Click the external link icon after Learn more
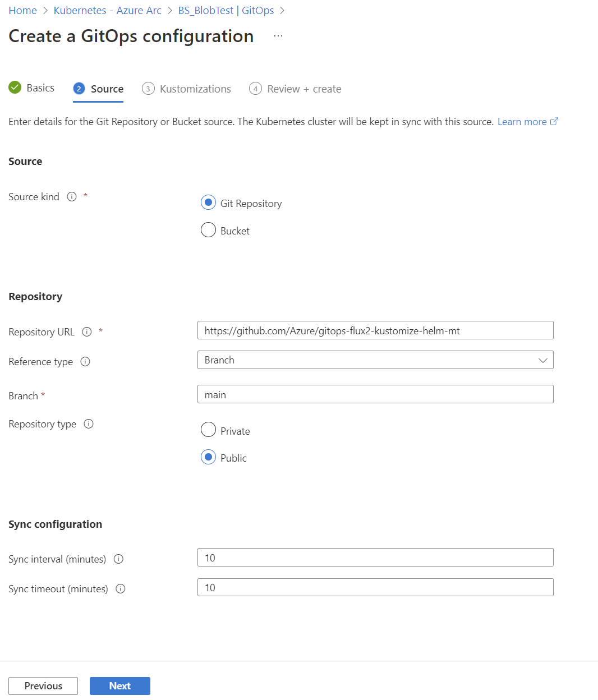The width and height of the screenshot is (598, 700). tap(554, 121)
